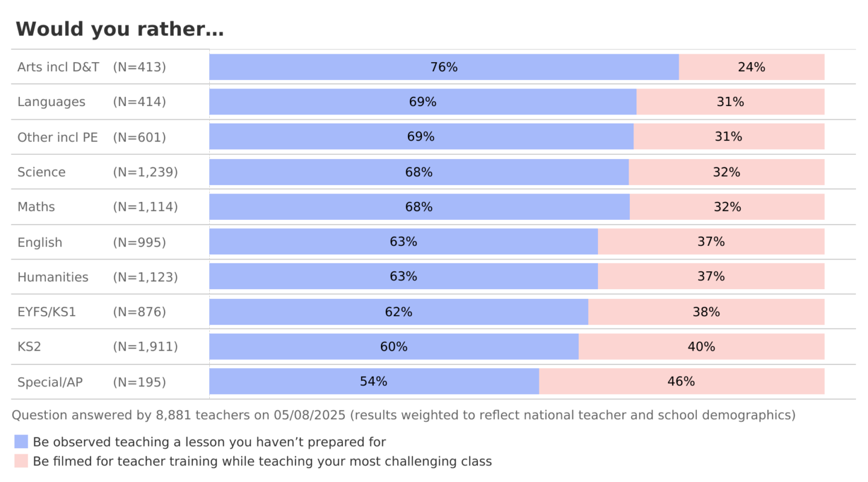Click the 'Humanities' row label
The image size is (868, 482).
pos(52,277)
